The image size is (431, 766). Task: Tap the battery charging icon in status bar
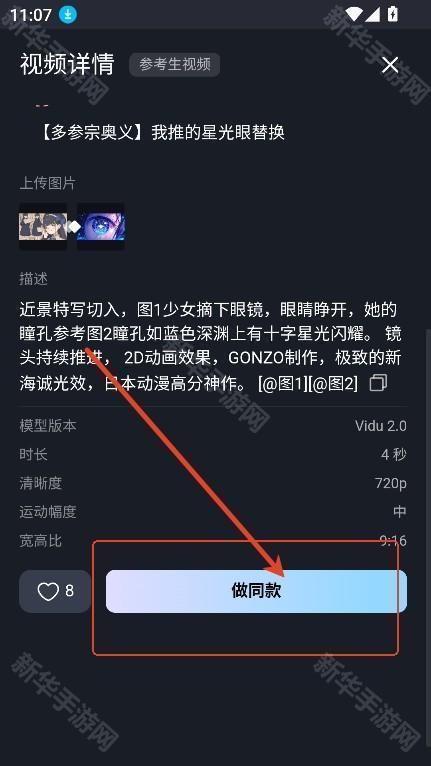pyautogui.click(x=392, y=14)
